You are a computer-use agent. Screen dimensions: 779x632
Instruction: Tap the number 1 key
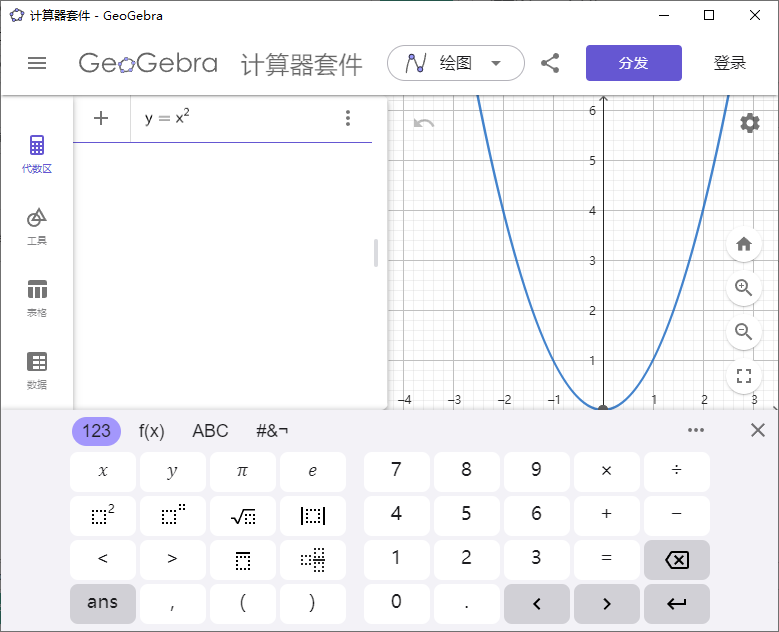tap(396, 559)
